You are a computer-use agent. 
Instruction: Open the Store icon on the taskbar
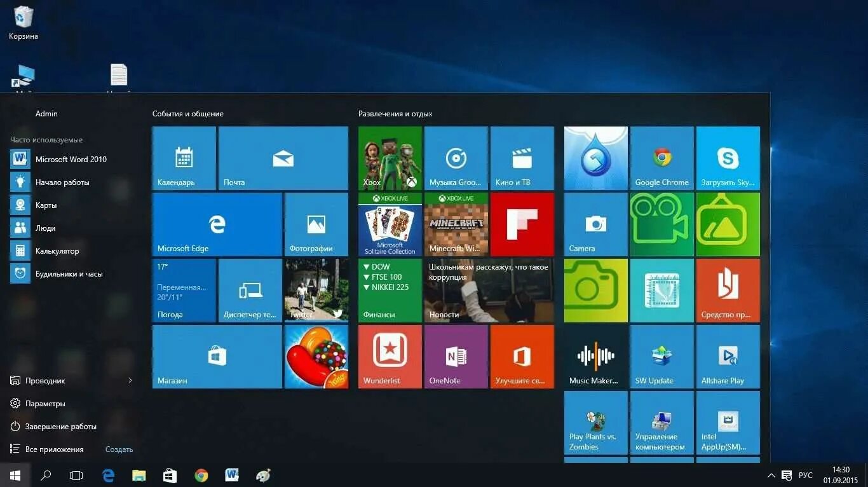[170, 475]
